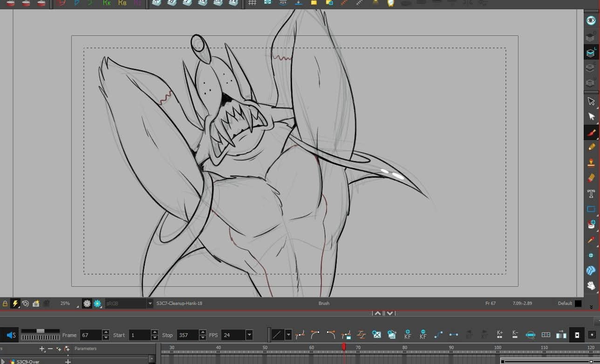Click the plus button on S3C9-Over row
Screen dimensions: 600x364
(x=68, y=361)
